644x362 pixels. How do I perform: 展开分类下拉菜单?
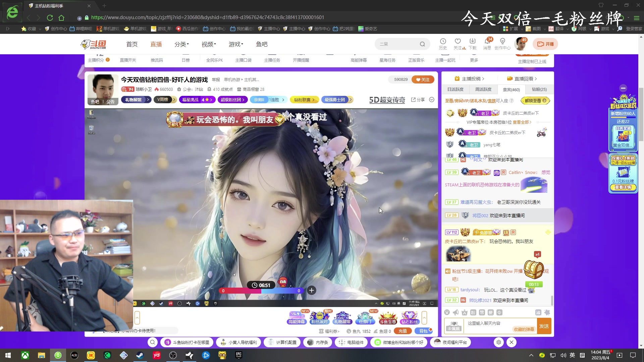pos(181,44)
